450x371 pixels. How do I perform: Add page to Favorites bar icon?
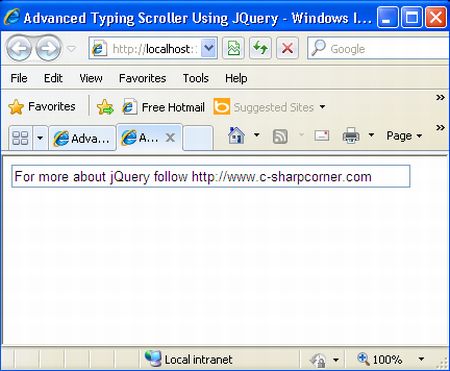click(x=105, y=107)
